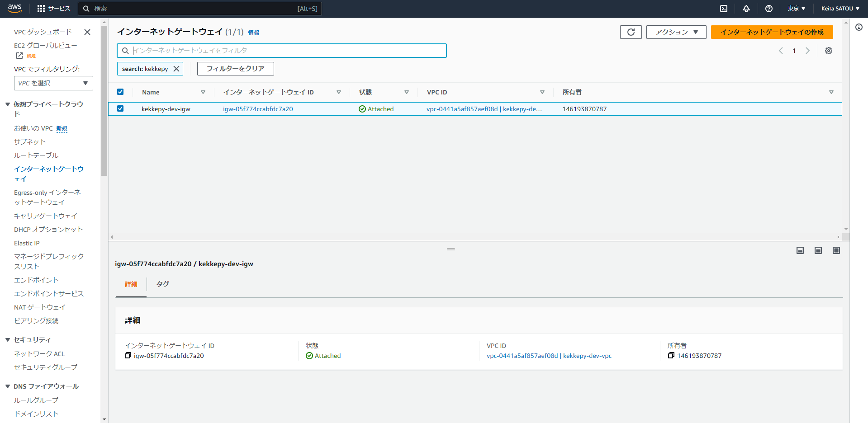Open Route Tables in the sidebar
This screenshot has height=423, width=868.
[x=36, y=155]
